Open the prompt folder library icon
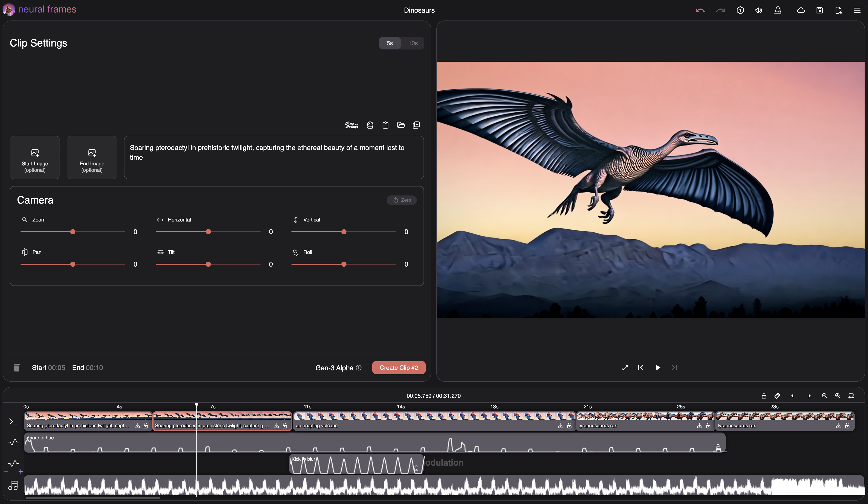This screenshot has width=868, height=504. 400,125
